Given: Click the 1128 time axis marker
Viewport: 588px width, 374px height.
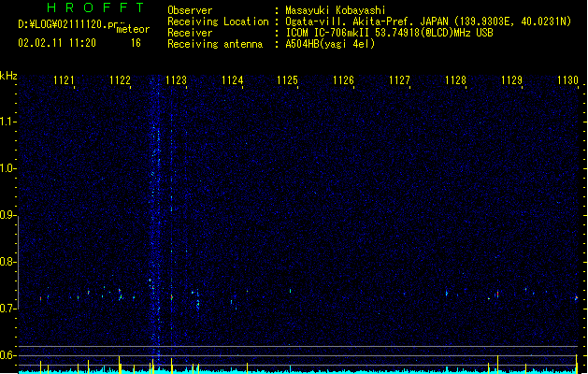Looking at the screenshot, I should point(455,80).
